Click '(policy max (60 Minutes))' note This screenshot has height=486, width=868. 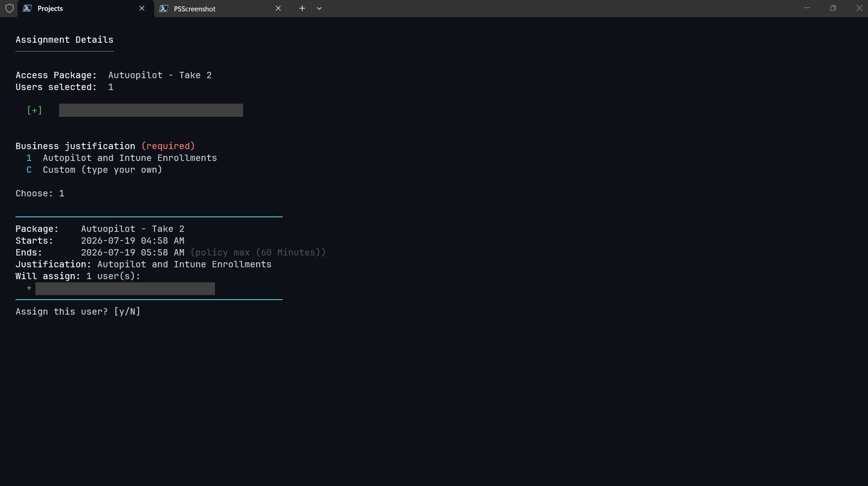pos(258,253)
